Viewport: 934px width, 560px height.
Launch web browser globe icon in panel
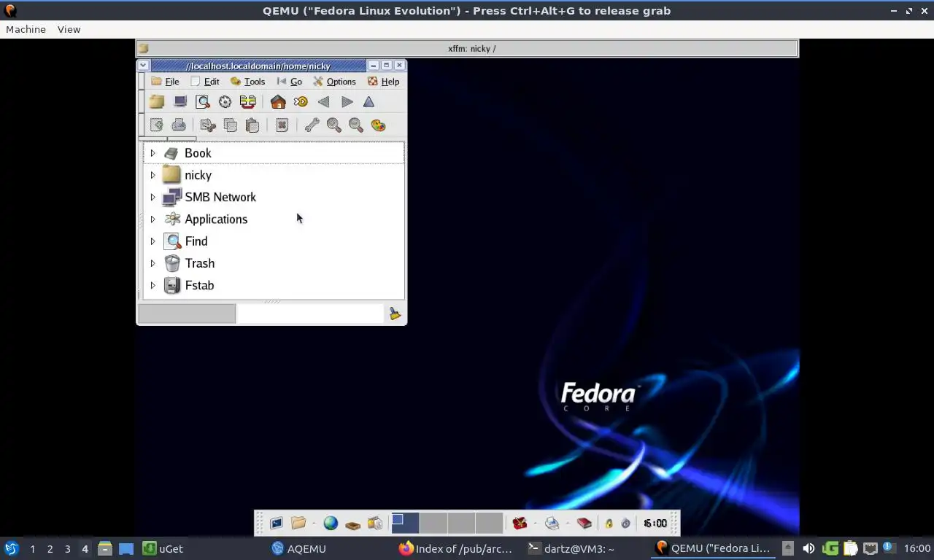[331, 524]
